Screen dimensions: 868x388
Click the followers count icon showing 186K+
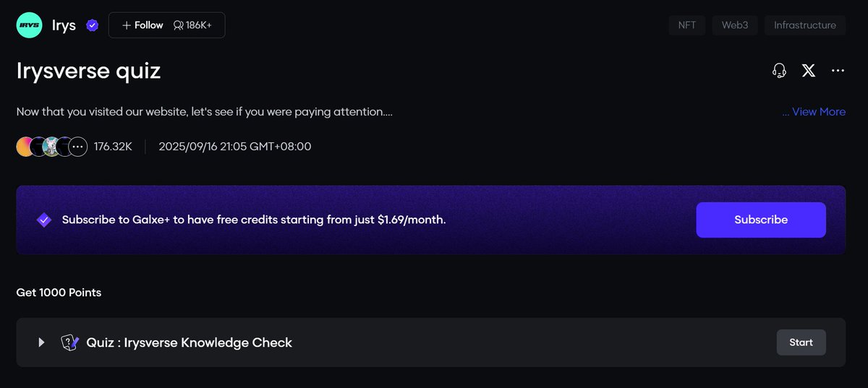[x=179, y=25]
